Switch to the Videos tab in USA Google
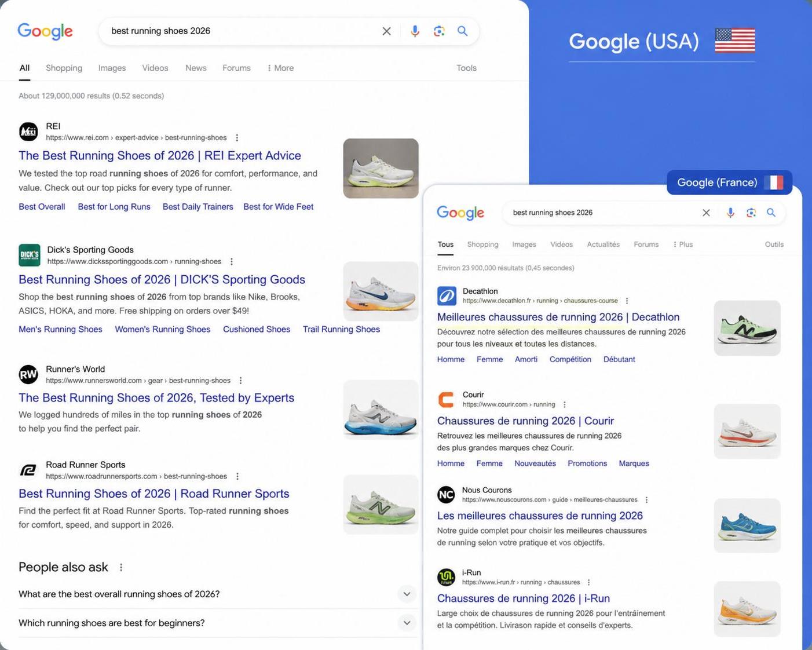 tap(155, 68)
